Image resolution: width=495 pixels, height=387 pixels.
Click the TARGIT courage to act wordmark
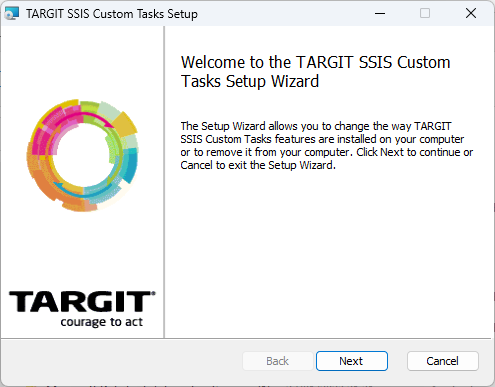[82, 309]
